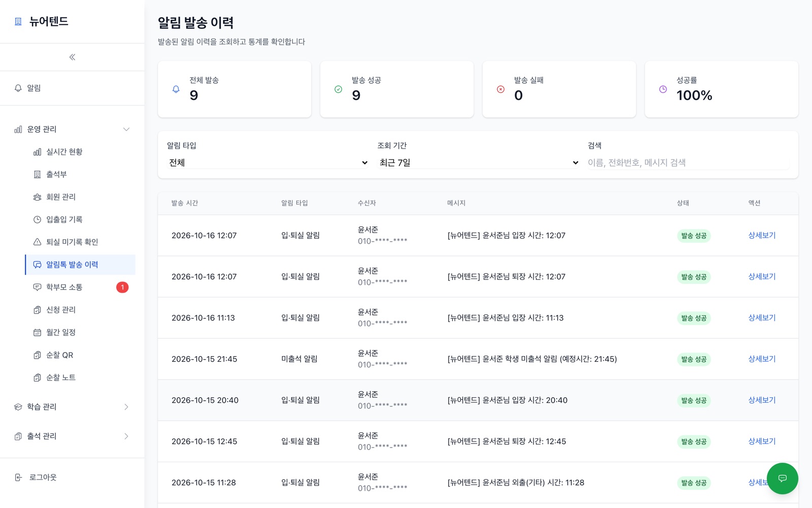Open 상세보기 for 20:40 입장 message

[x=762, y=400]
